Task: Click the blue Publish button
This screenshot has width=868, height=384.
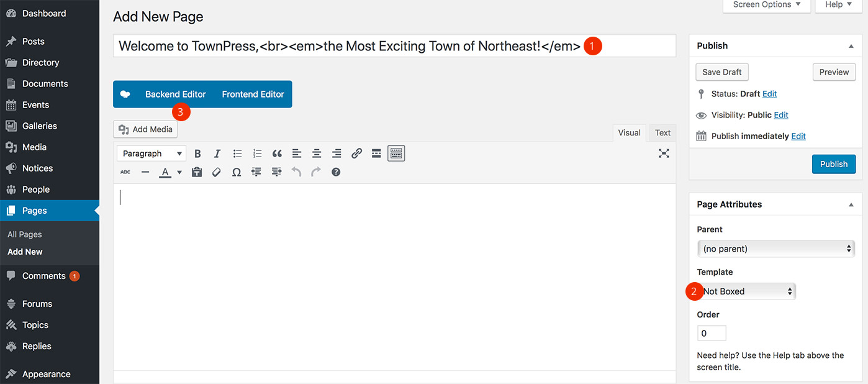Action: (833, 164)
